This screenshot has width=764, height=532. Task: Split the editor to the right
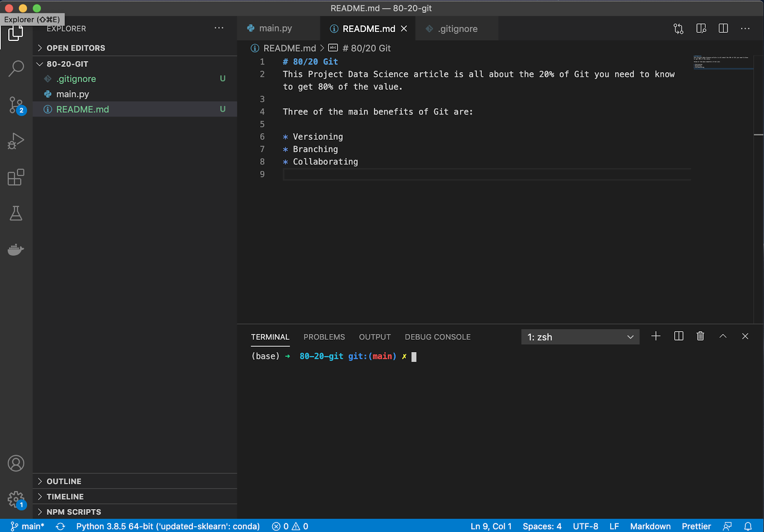click(723, 29)
